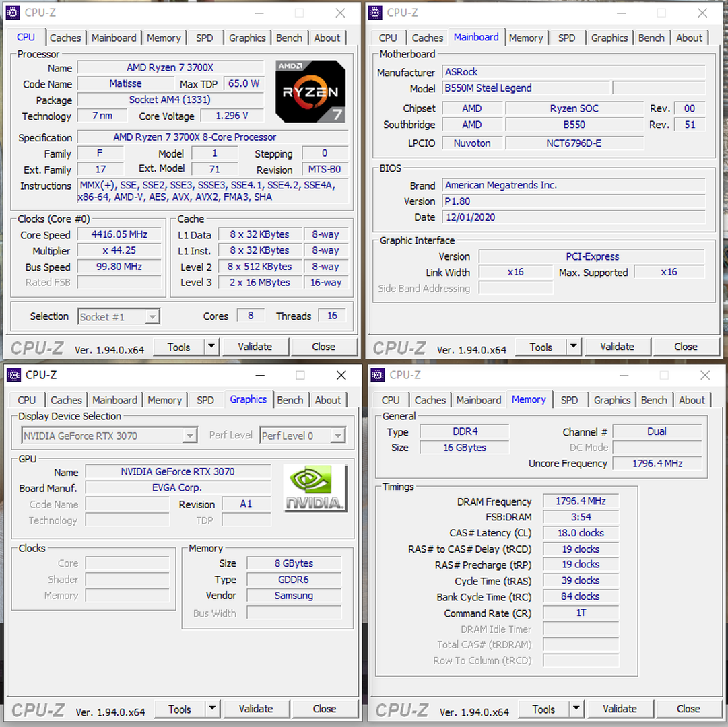This screenshot has height=727, width=728.
Task: Click the 'Samsung' memory vendor value
Action: click(x=294, y=596)
